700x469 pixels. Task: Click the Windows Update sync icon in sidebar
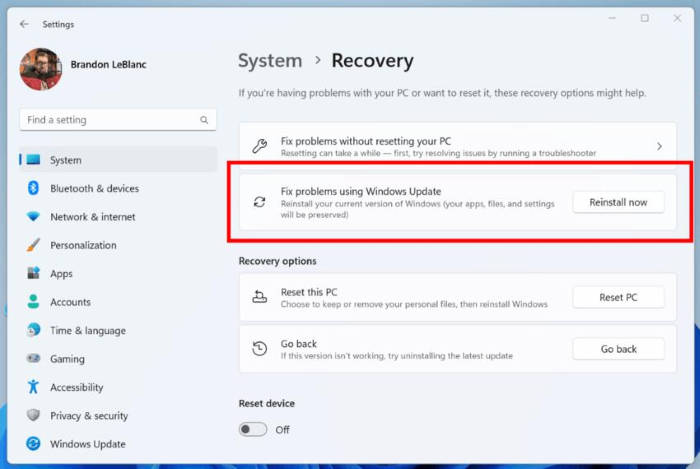tap(33, 444)
